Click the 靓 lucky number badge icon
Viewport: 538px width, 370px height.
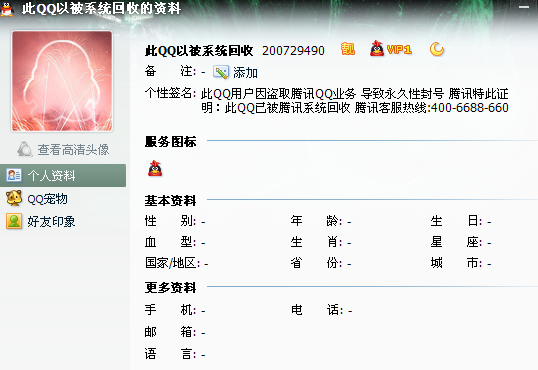(x=347, y=49)
